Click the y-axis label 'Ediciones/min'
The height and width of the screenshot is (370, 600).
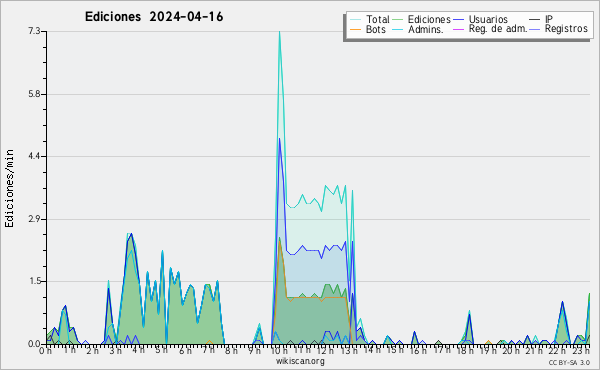pyautogui.click(x=9, y=188)
